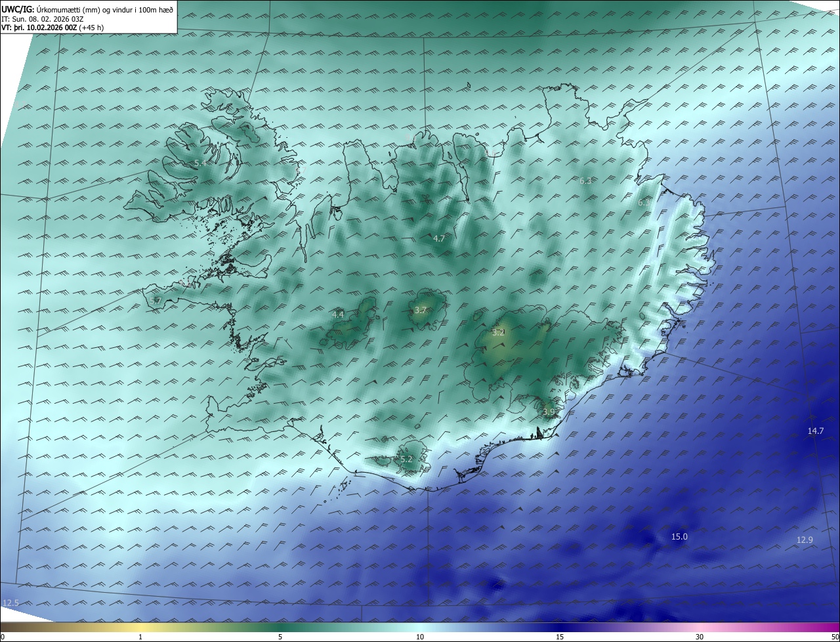Click the 5 tick label on the color scale
The height and width of the screenshot is (642, 840).
coord(280,637)
